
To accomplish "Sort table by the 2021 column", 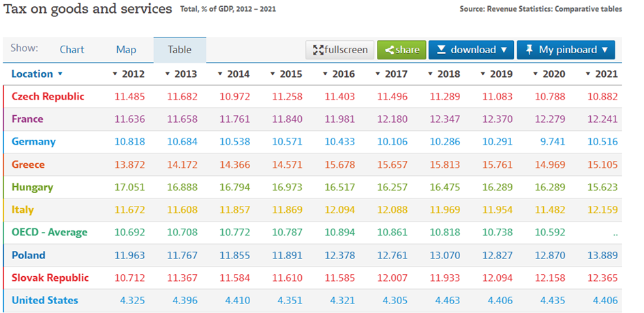I will [x=602, y=74].
